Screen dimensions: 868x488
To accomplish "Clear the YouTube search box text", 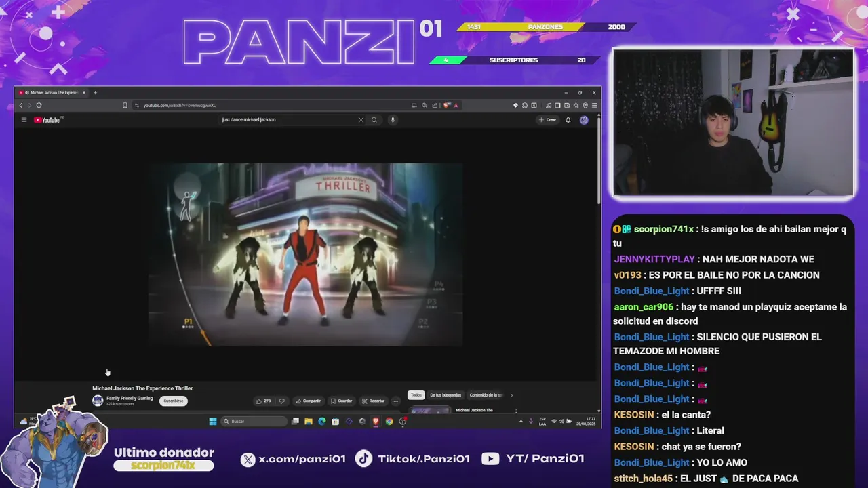I will tap(361, 120).
